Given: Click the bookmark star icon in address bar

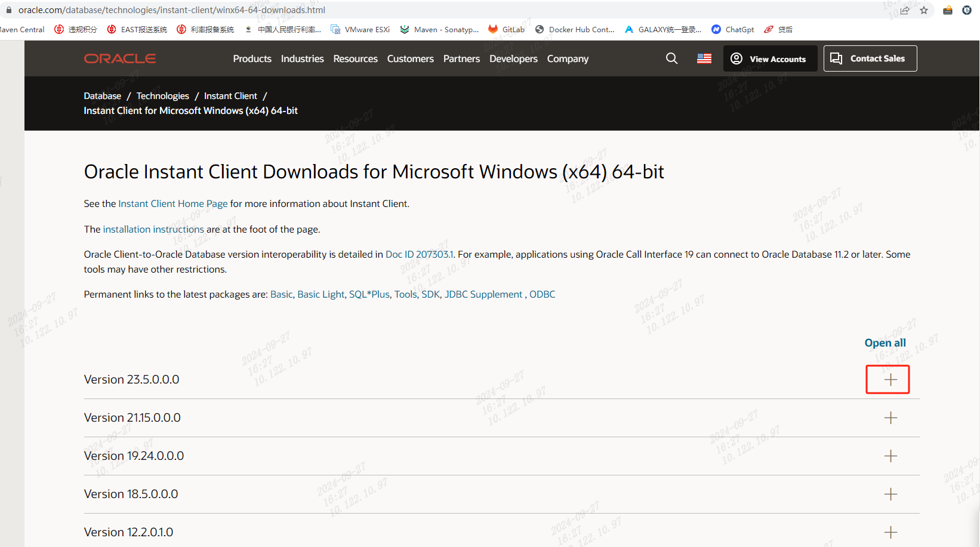Looking at the screenshot, I should [x=924, y=10].
